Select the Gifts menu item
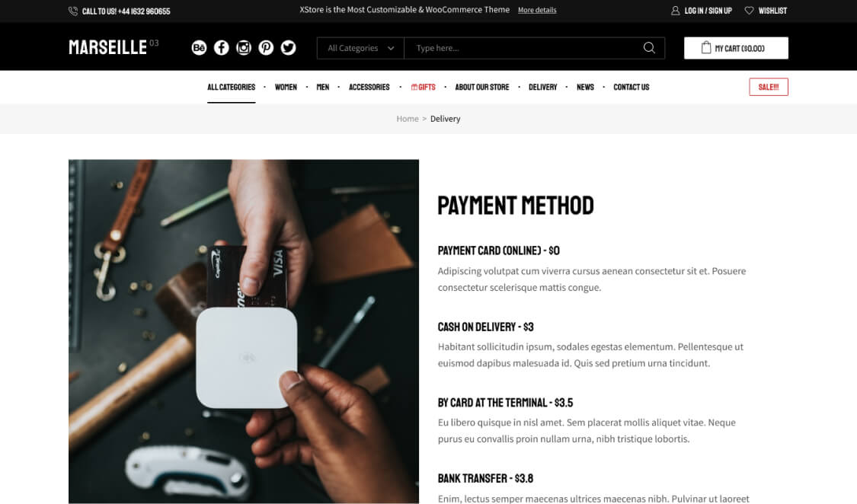Image resolution: width=857 pixels, height=504 pixels. [424, 87]
